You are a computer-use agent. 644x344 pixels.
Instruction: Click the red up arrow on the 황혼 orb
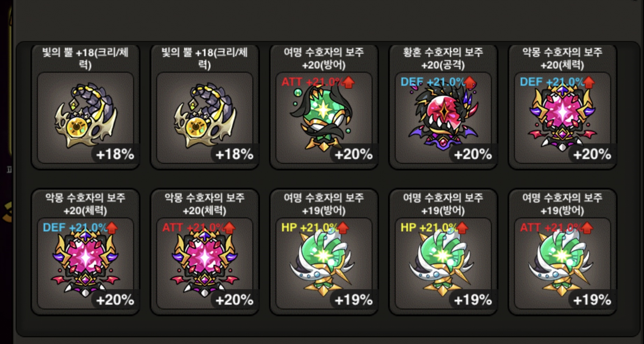coord(469,83)
